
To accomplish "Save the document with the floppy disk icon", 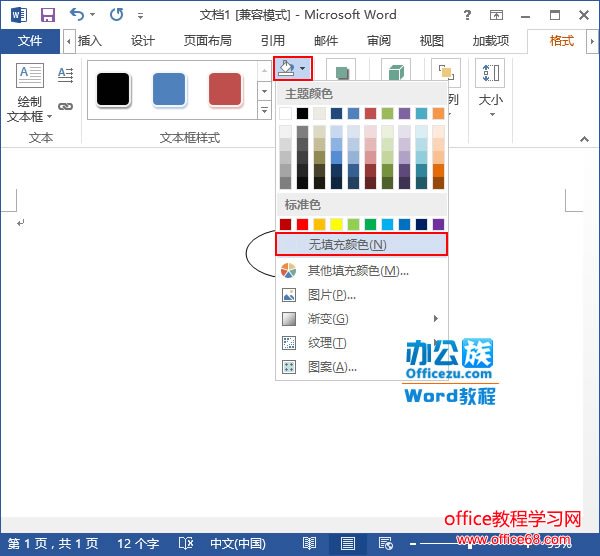I will coord(48,15).
